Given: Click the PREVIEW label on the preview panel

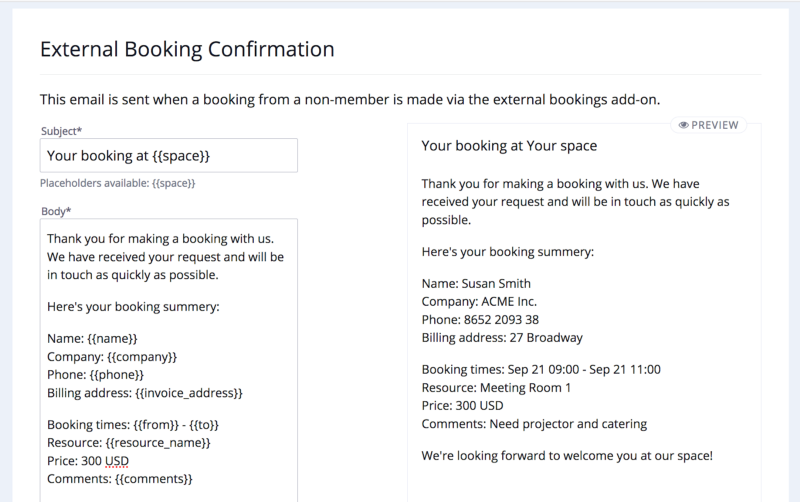Looking at the screenshot, I should coord(714,125).
